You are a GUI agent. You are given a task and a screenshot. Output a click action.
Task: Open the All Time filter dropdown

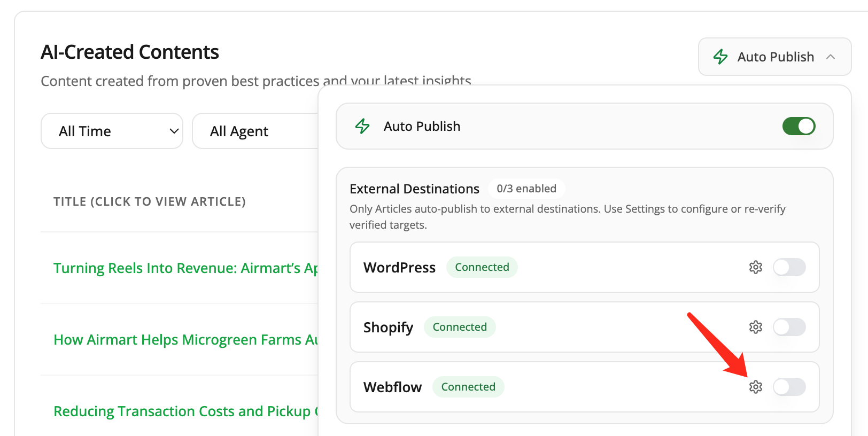(112, 131)
